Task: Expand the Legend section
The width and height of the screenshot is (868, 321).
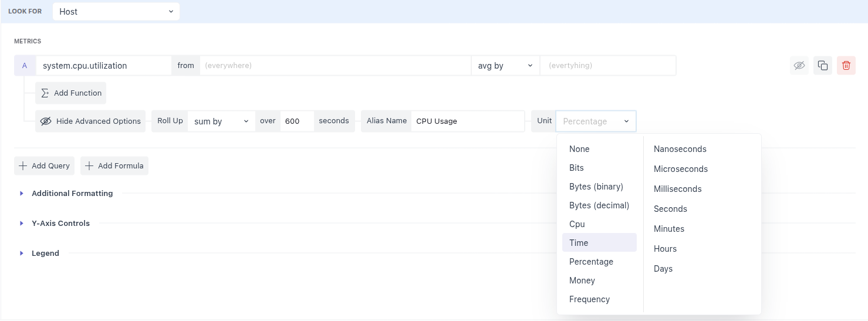Action: [x=45, y=253]
